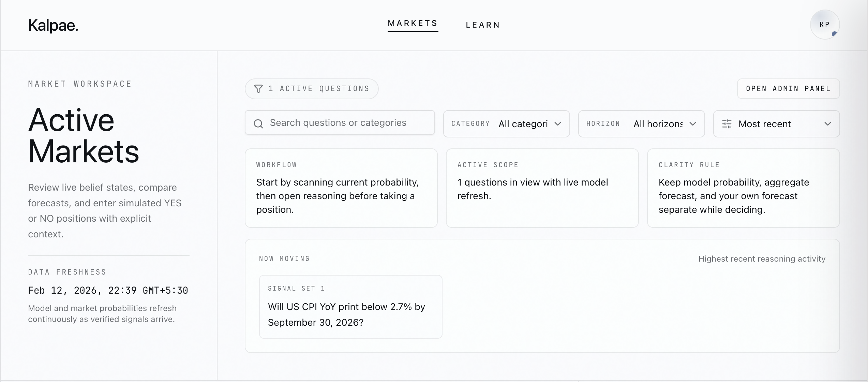Click the sort sliders icon
This screenshot has height=382, width=868.
(x=727, y=124)
